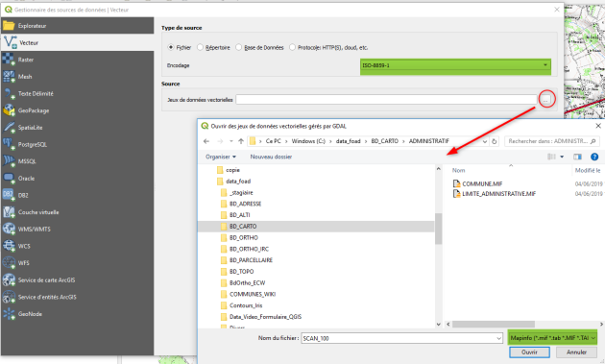Click 'Ce PC' in the address path
This screenshot has height=364, width=605.
(273, 141)
